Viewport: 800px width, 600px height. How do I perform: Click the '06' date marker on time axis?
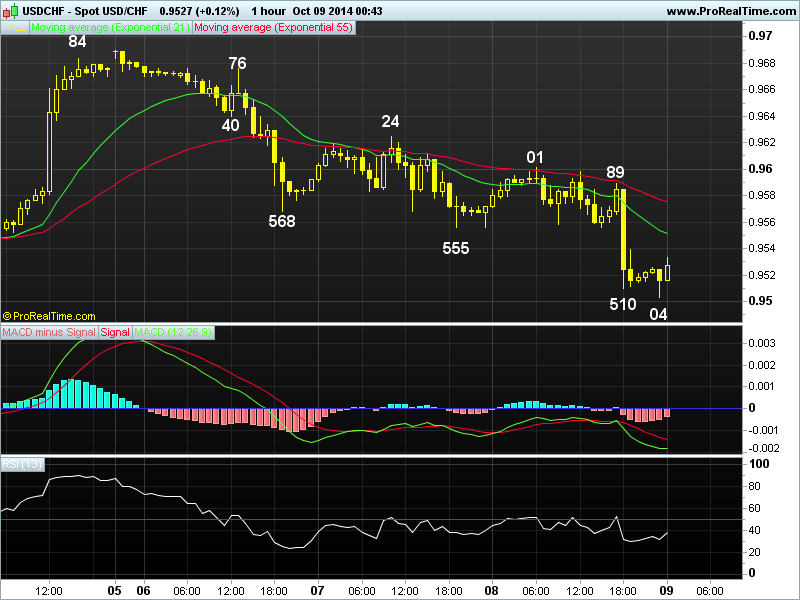pyautogui.click(x=144, y=591)
